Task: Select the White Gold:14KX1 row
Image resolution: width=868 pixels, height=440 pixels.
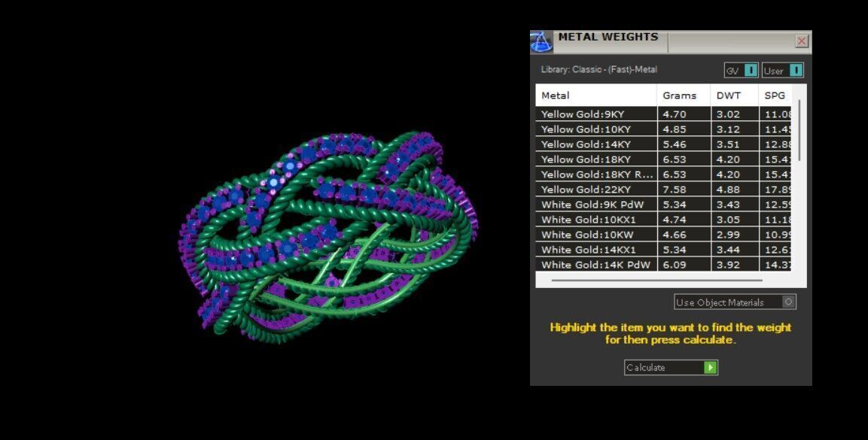Action: pyautogui.click(x=663, y=249)
